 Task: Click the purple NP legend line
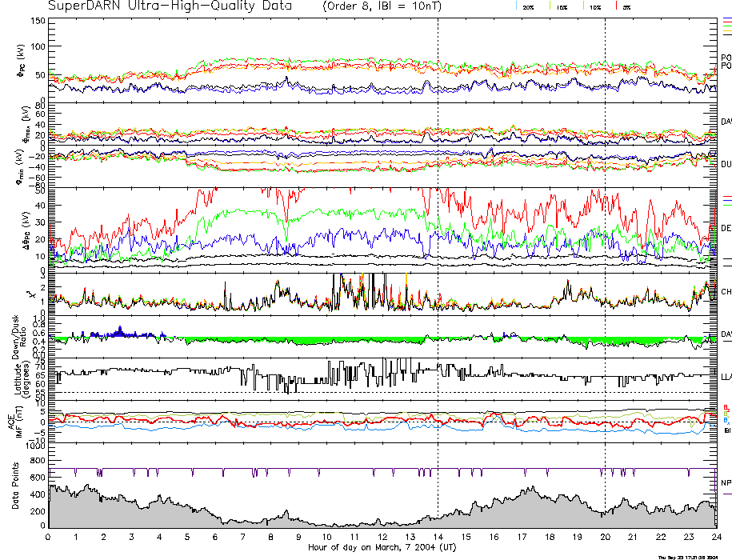tap(727, 494)
